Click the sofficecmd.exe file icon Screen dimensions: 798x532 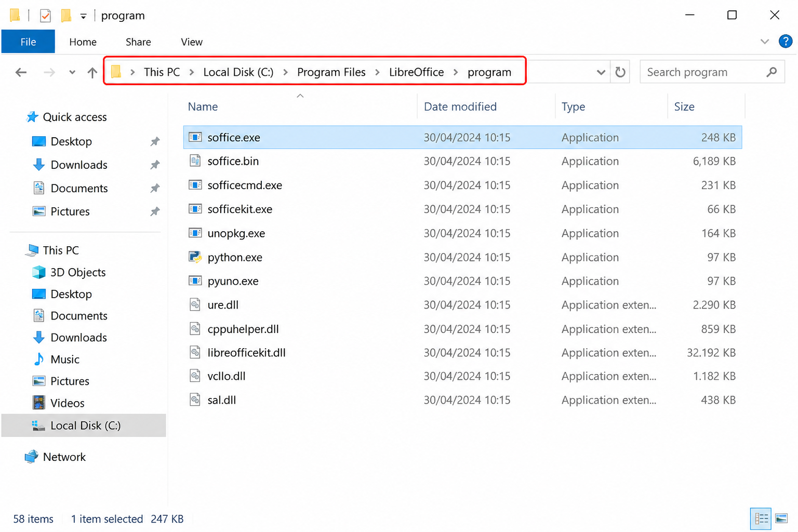(195, 185)
